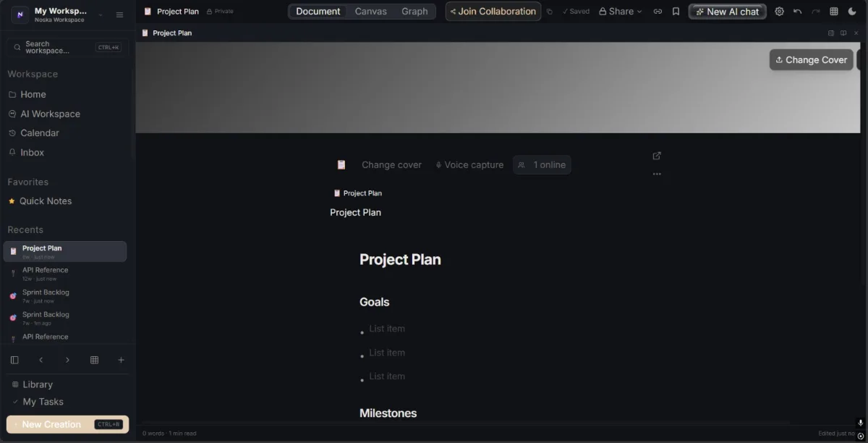Add new item with sidebar plus icon

click(121, 360)
